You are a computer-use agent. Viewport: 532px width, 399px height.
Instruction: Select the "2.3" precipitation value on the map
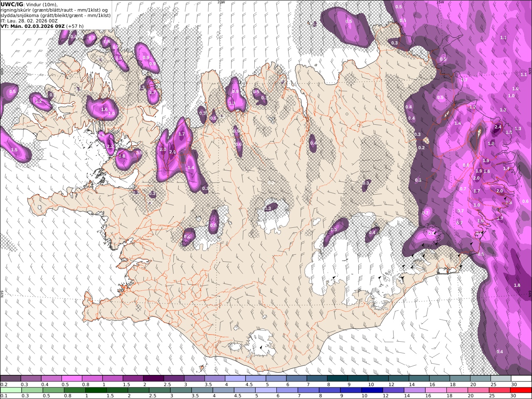coord(110,146)
